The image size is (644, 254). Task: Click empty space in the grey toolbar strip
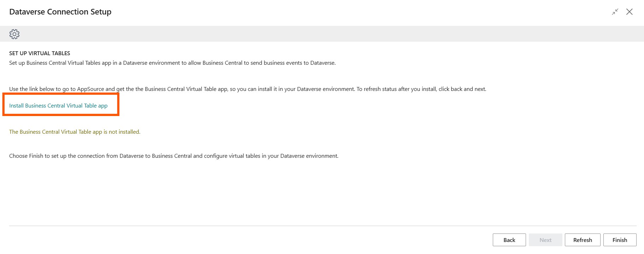pyautogui.click(x=318, y=34)
